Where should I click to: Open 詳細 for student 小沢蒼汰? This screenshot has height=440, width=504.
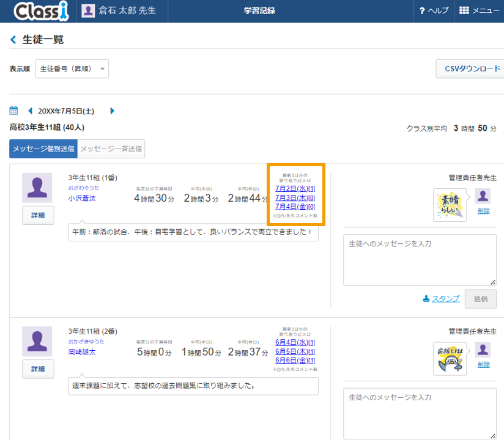pos(38,215)
